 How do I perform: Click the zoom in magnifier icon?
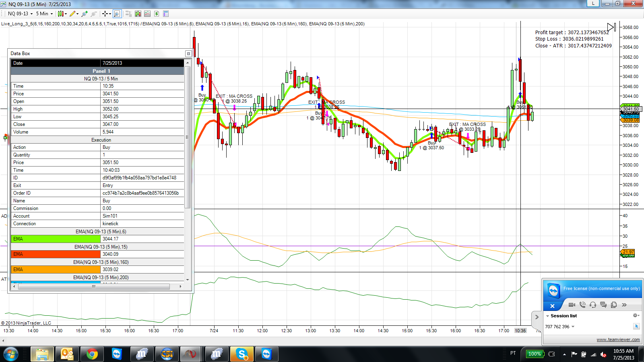click(85, 14)
